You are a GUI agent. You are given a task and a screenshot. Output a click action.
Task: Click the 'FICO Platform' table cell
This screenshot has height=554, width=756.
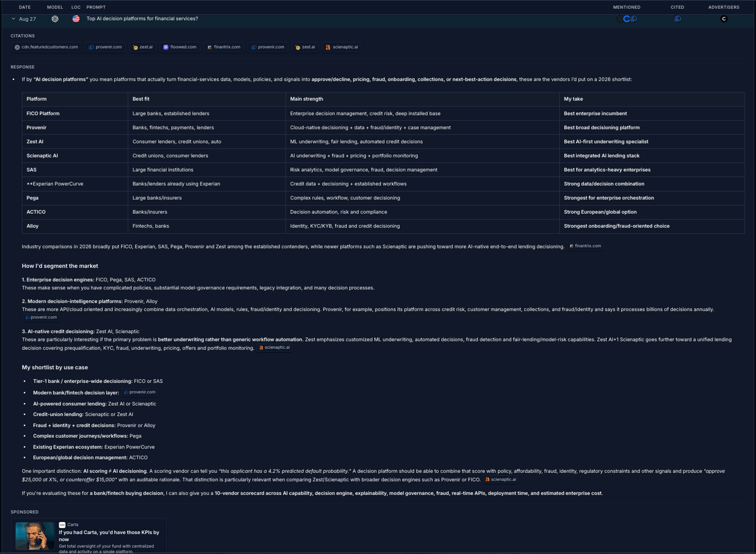75,113
